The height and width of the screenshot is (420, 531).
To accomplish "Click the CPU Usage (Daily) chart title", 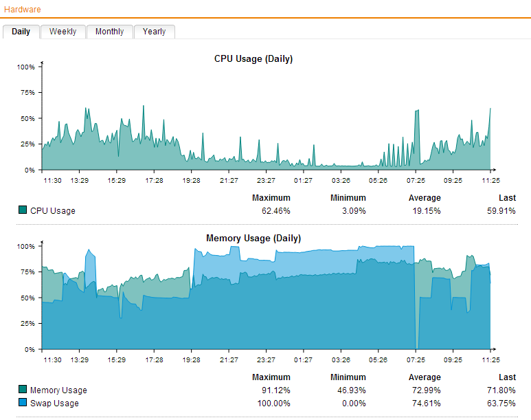I will pos(253,59).
